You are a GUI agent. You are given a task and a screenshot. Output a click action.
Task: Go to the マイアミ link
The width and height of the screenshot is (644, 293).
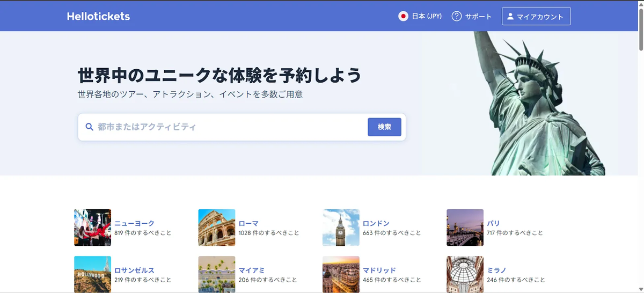(x=252, y=270)
